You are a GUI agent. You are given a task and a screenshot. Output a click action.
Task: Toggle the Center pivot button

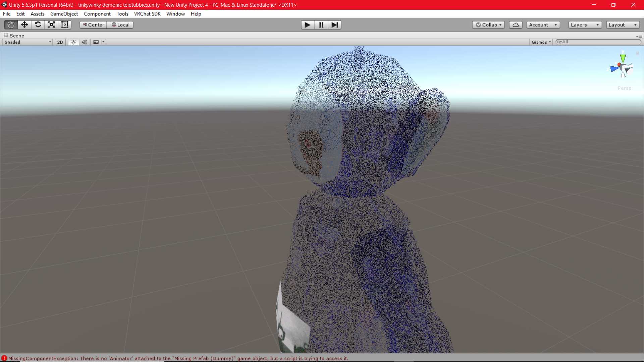tap(93, 25)
